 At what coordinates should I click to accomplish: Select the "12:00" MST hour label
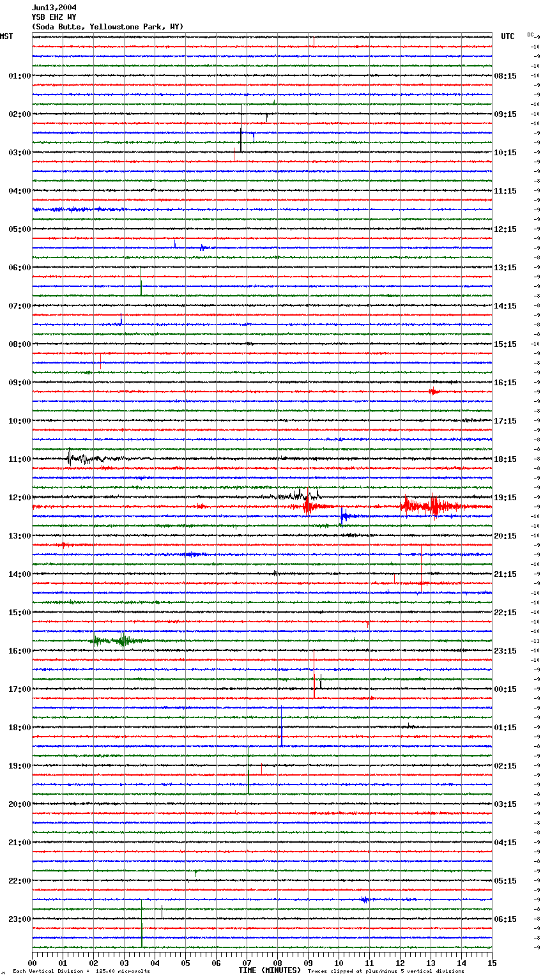20,498
